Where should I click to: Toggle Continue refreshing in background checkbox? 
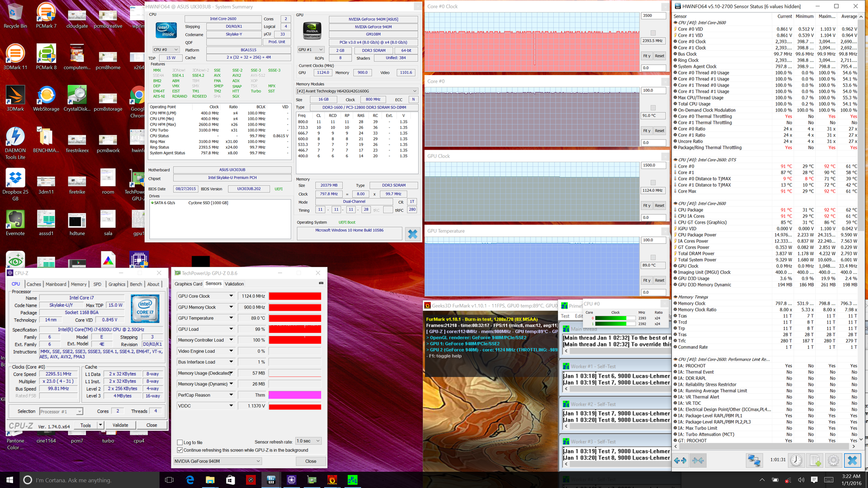point(180,450)
